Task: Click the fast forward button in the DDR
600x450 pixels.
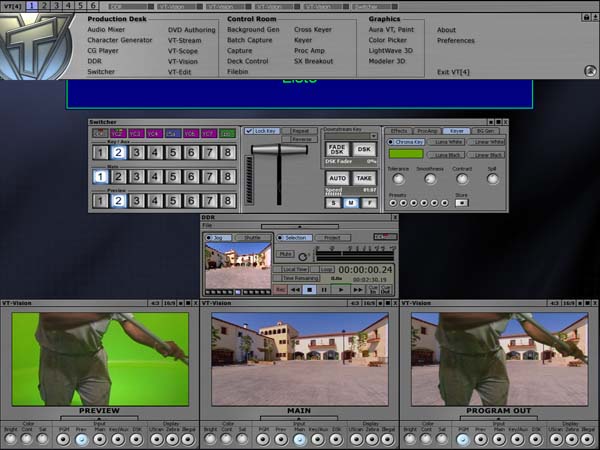Action: pos(358,290)
